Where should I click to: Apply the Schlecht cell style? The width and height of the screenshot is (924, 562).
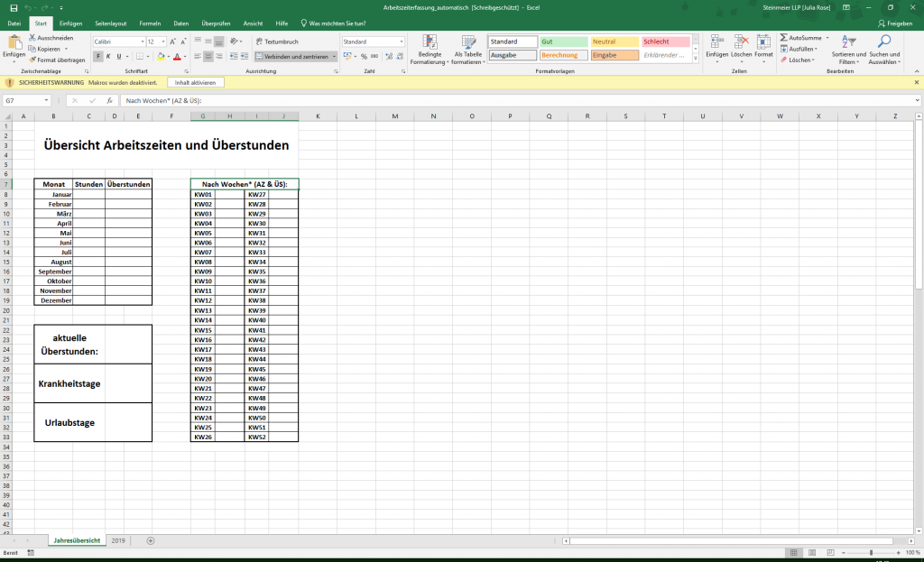[665, 41]
